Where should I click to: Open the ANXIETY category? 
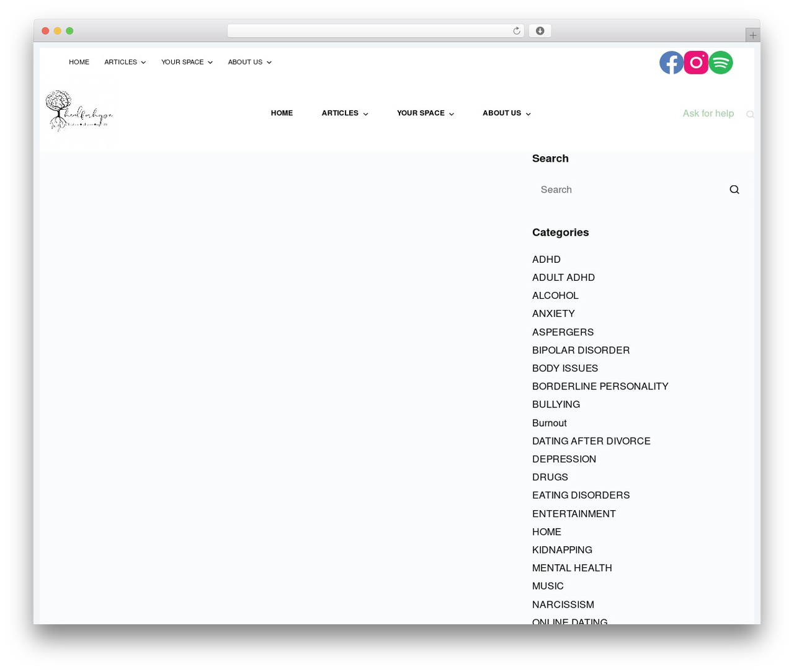(553, 314)
